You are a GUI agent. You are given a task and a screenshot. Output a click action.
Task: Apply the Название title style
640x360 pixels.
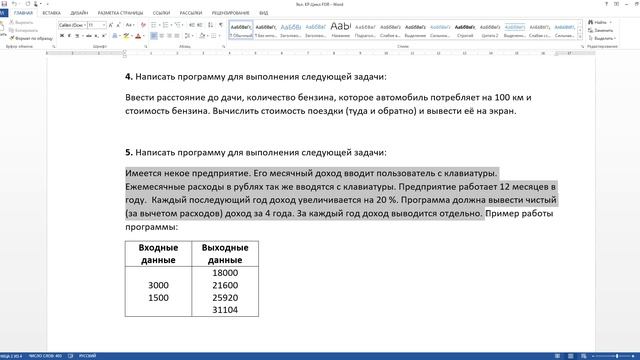(x=340, y=30)
